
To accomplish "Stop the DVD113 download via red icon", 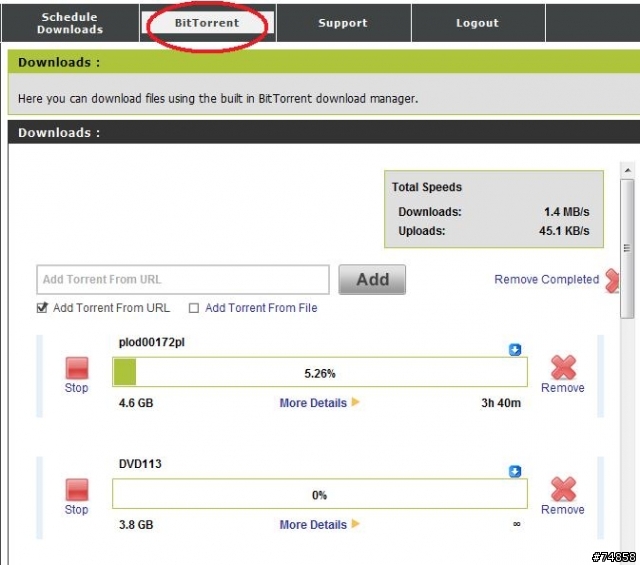I will pyautogui.click(x=77, y=489).
